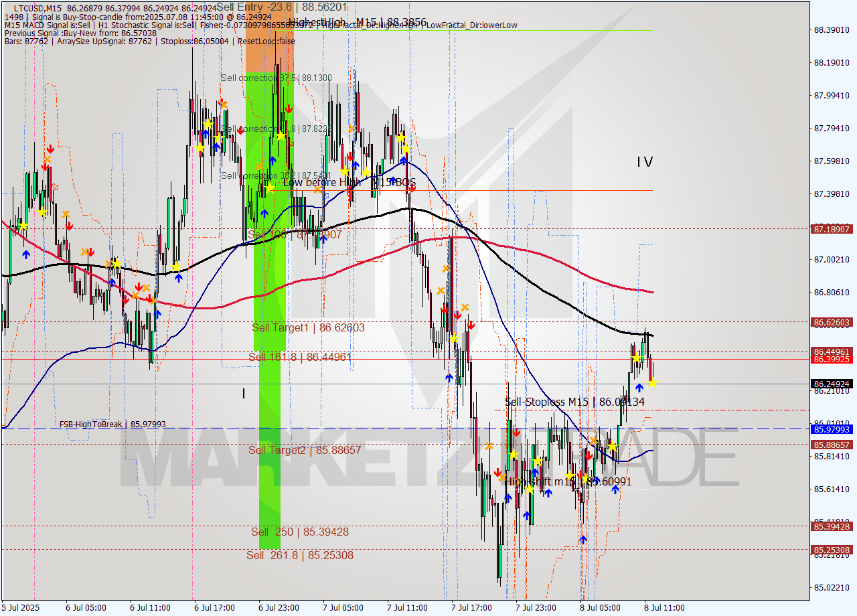Click the Sell Entry -23.6 annotation
The width and height of the screenshot is (857, 616).
[x=256, y=6]
